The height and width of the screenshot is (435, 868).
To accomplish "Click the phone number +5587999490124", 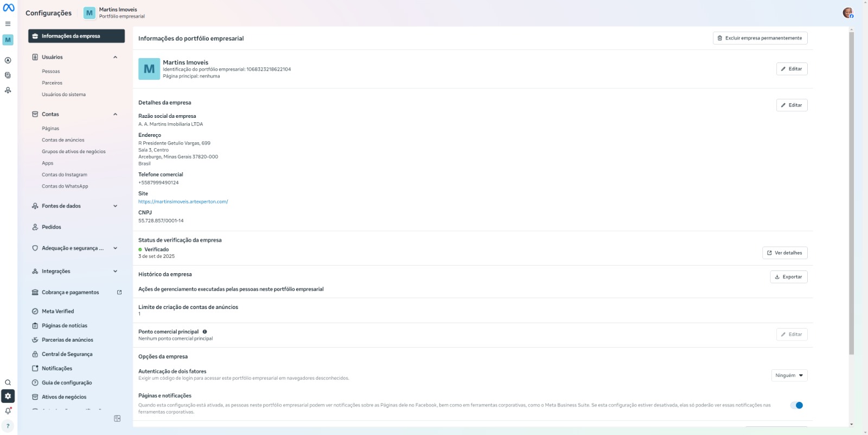I will tap(158, 182).
